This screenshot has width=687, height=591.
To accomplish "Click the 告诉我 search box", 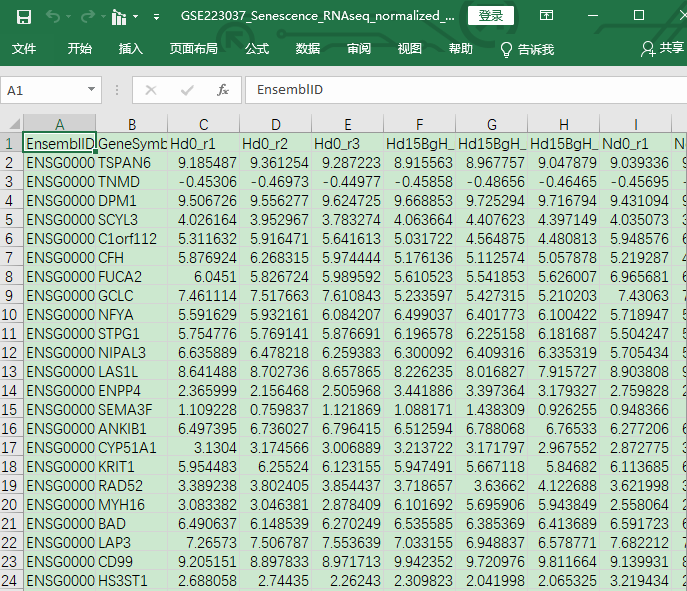I will [x=527, y=49].
